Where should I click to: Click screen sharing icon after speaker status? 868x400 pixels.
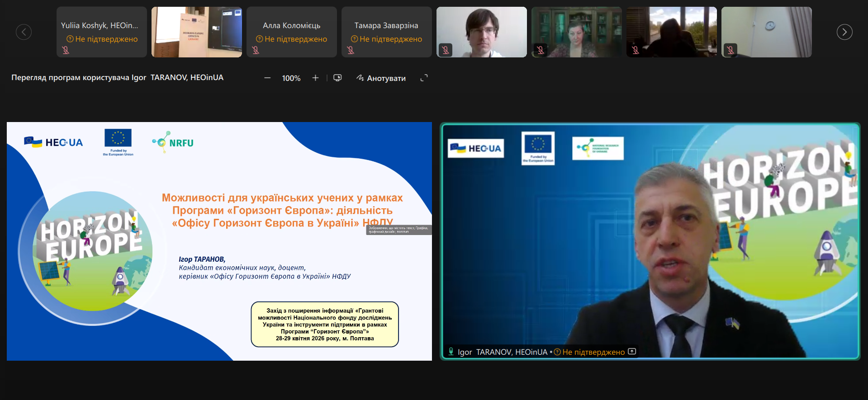tap(632, 352)
